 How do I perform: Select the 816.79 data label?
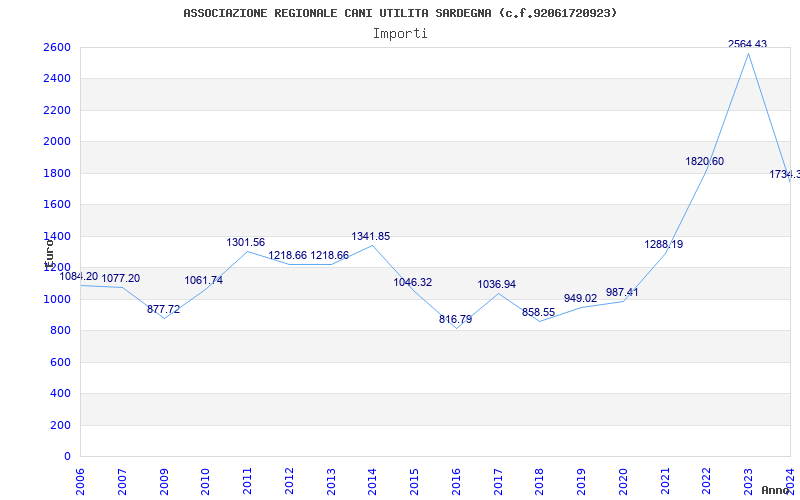[x=455, y=320]
